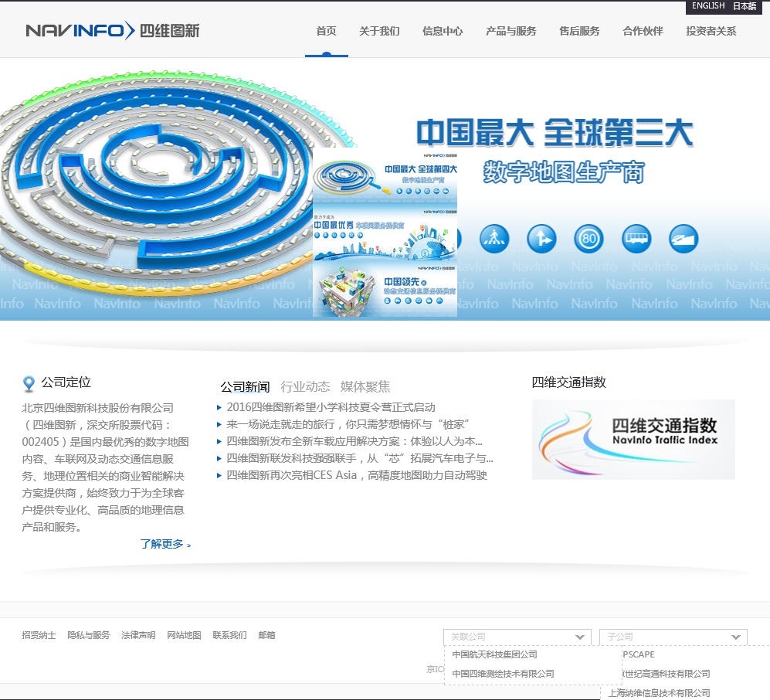Open news 四维图新联发科技强强联手
The height and width of the screenshot is (700, 770).
coord(359,458)
